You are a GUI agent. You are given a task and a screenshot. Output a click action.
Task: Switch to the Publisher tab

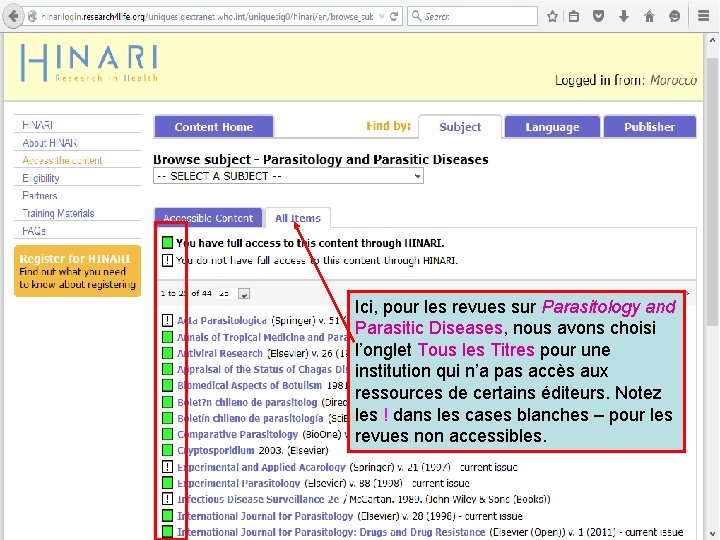650,127
